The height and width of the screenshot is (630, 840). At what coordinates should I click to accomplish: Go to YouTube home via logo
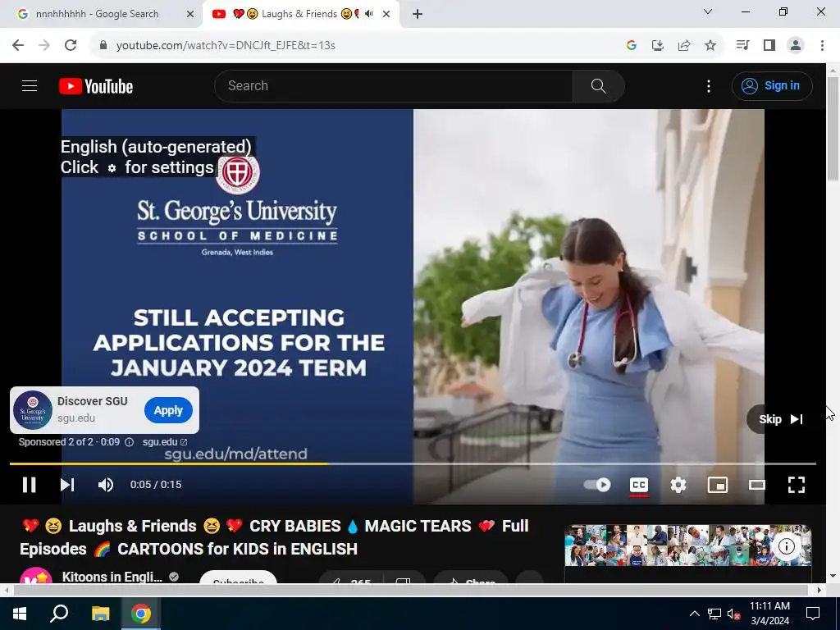(x=96, y=86)
